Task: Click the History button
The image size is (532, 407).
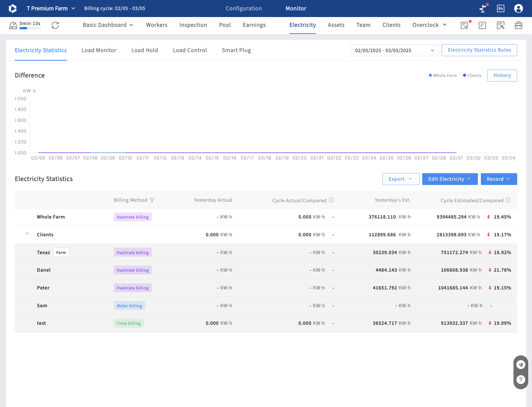Action: tap(502, 75)
